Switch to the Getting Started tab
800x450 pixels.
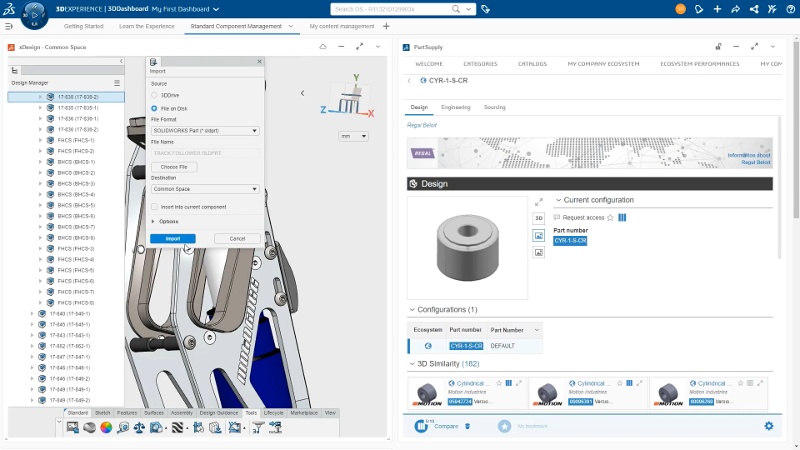pyautogui.click(x=84, y=26)
